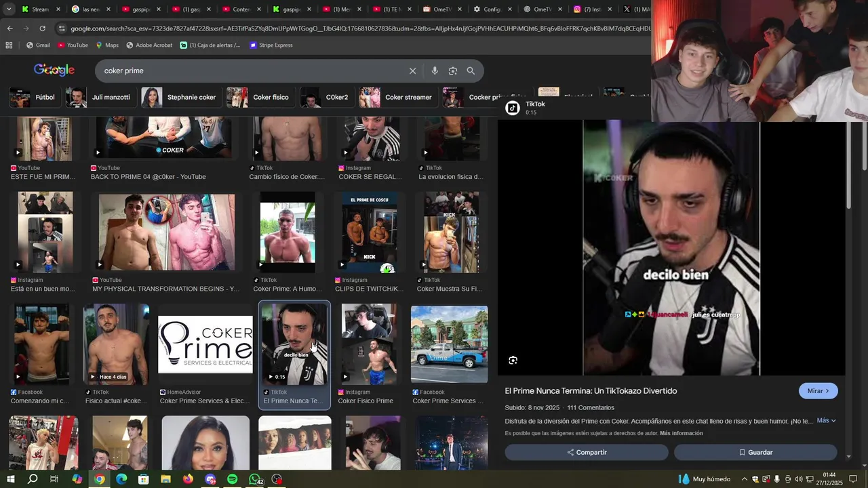
Task: Expand description with the Más dropdown
Action: click(x=826, y=421)
